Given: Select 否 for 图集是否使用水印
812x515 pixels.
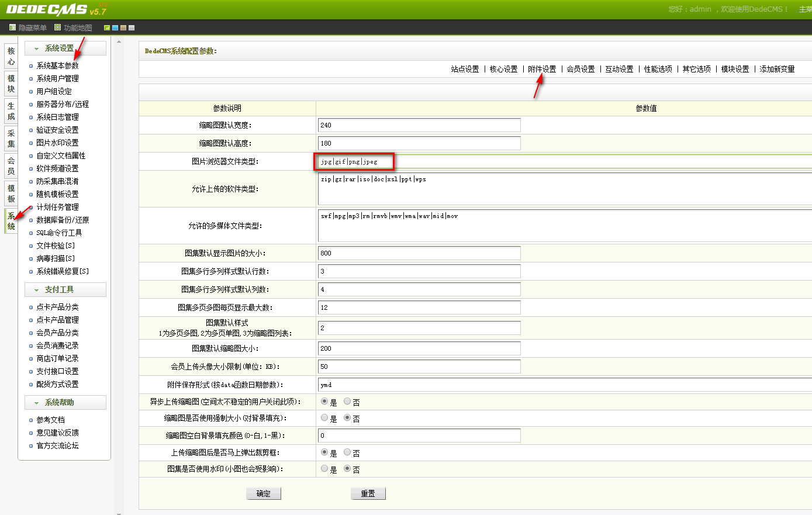Looking at the screenshot, I should tap(347, 468).
